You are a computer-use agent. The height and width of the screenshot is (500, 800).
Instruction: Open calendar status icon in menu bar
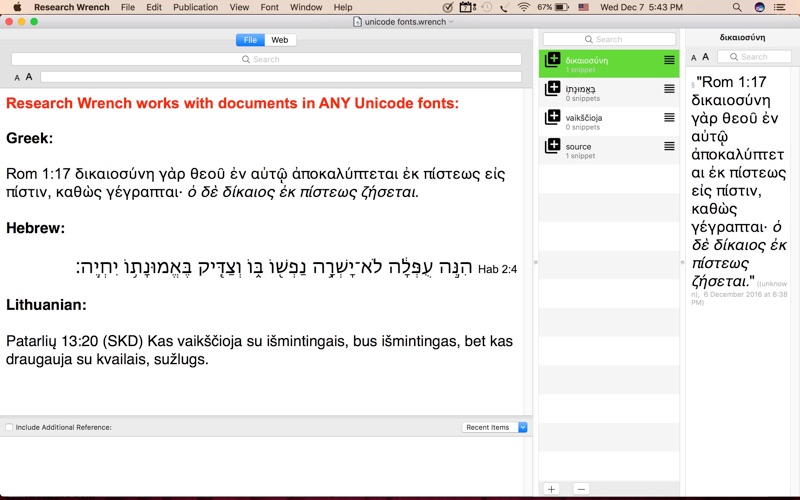467,7
